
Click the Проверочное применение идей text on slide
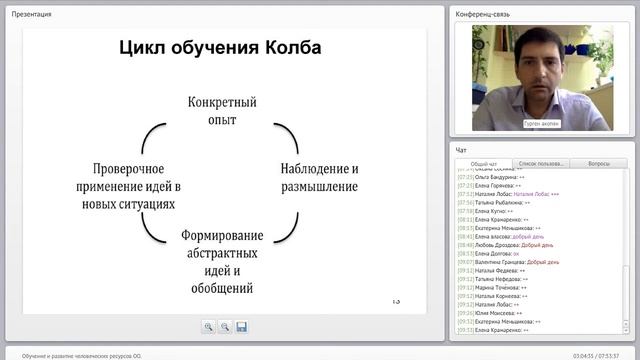(x=129, y=186)
